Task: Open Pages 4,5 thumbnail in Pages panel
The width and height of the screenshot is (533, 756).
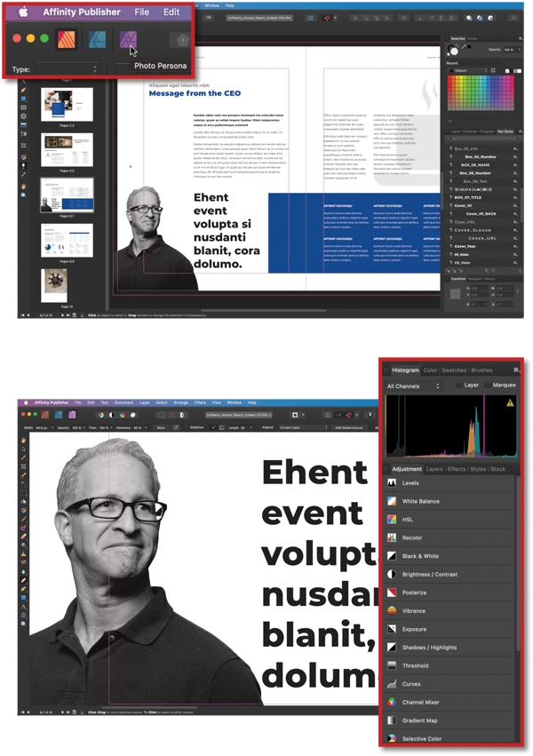Action: tap(67, 150)
